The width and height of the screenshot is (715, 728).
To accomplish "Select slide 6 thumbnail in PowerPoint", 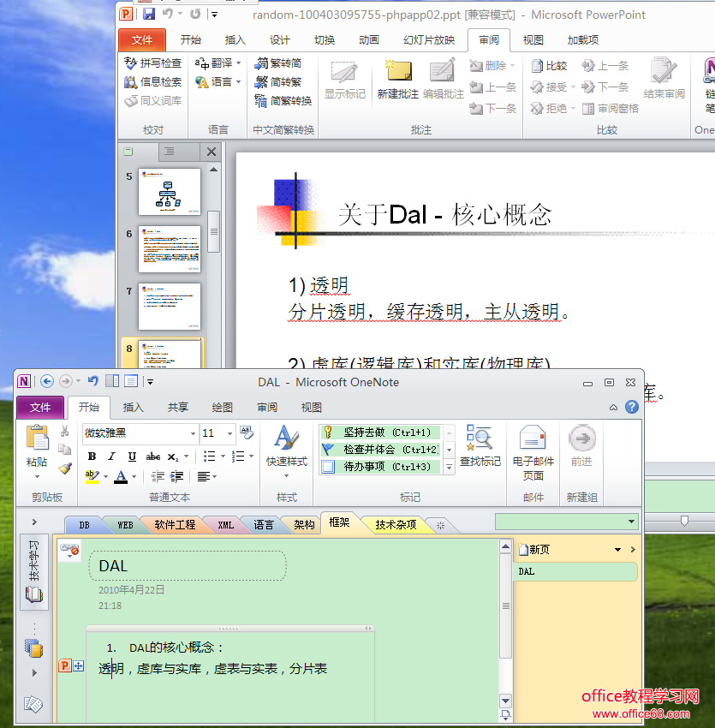I will (x=170, y=249).
